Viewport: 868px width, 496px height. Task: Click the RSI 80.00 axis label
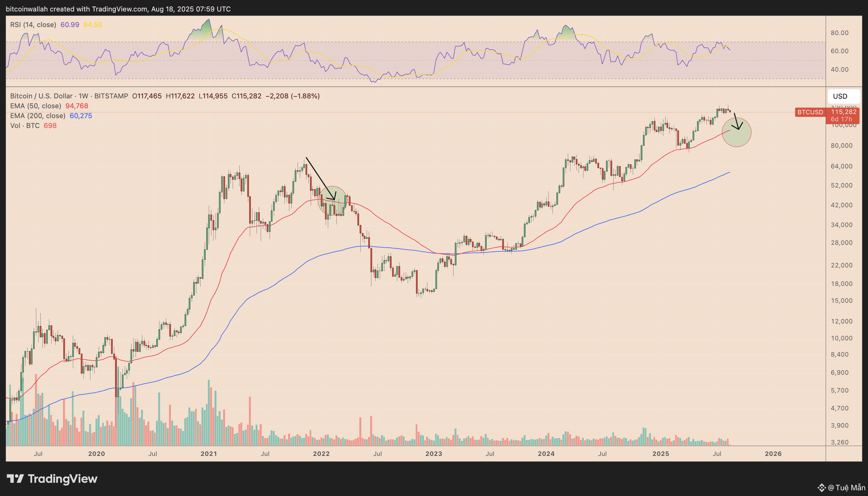(x=840, y=33)
